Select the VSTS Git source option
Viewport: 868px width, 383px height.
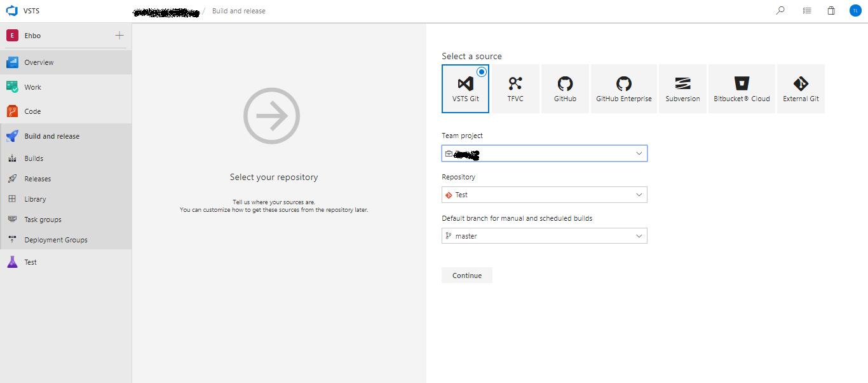[465, 89]
